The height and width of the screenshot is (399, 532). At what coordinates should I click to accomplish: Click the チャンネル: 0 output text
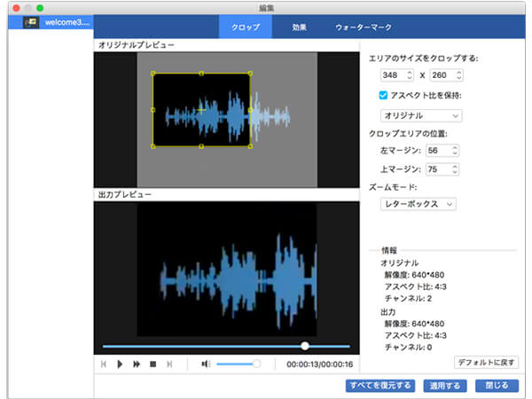click(408, 347)
